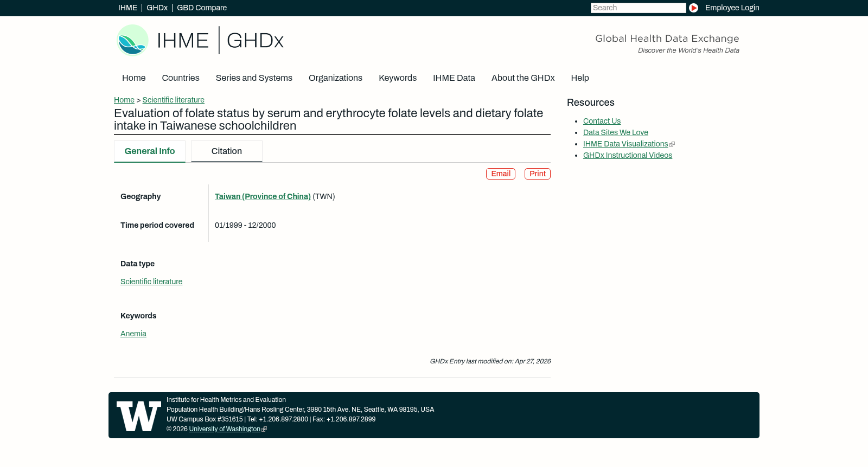Image resolution: width=868 pixels, height=467 pixels.
Task: Open Data Sites We Love link
Action: click(616, 132)
